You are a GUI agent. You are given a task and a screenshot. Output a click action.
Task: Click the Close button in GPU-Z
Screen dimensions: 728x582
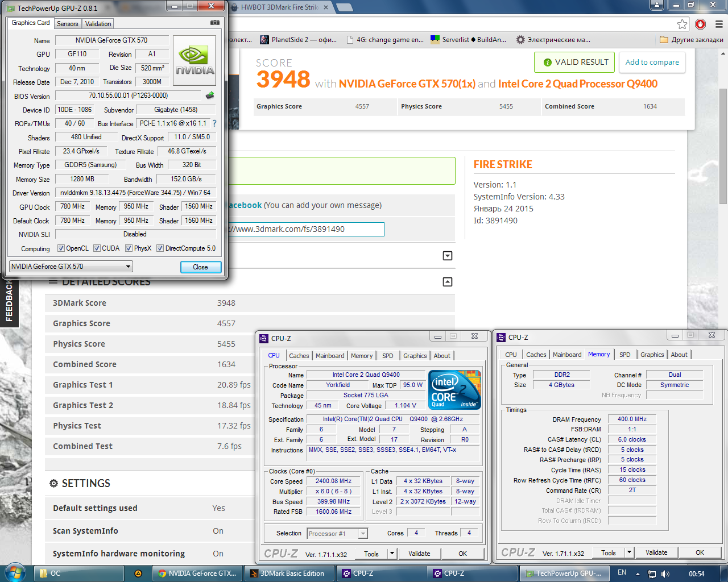click(200, 267)
